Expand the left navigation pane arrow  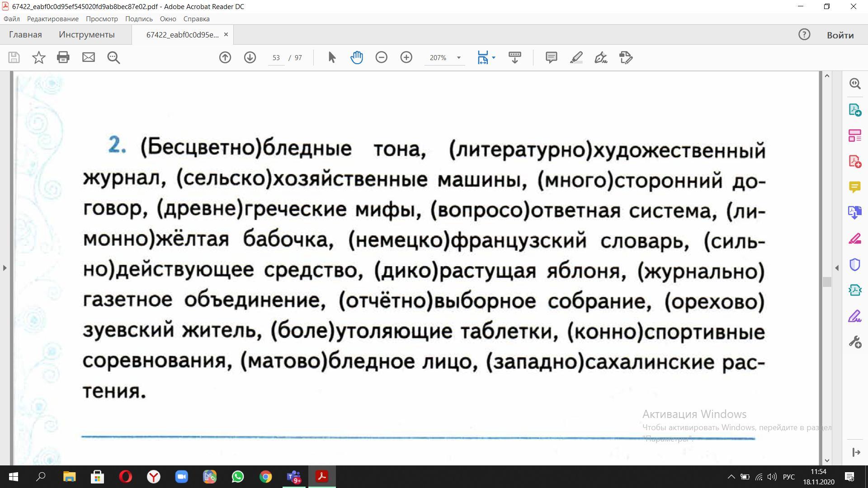[x=5, y=268]
